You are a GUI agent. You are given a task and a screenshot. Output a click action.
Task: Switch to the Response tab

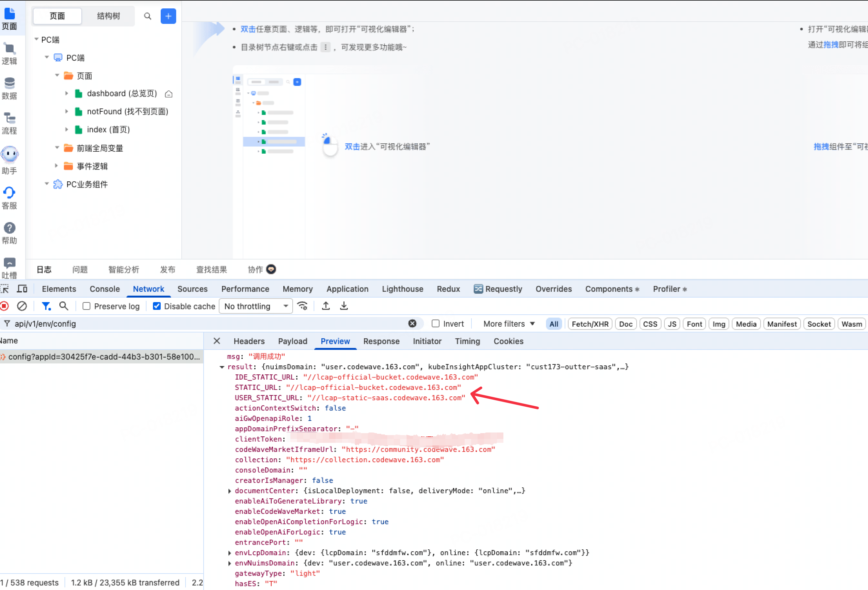coord(381,341)
